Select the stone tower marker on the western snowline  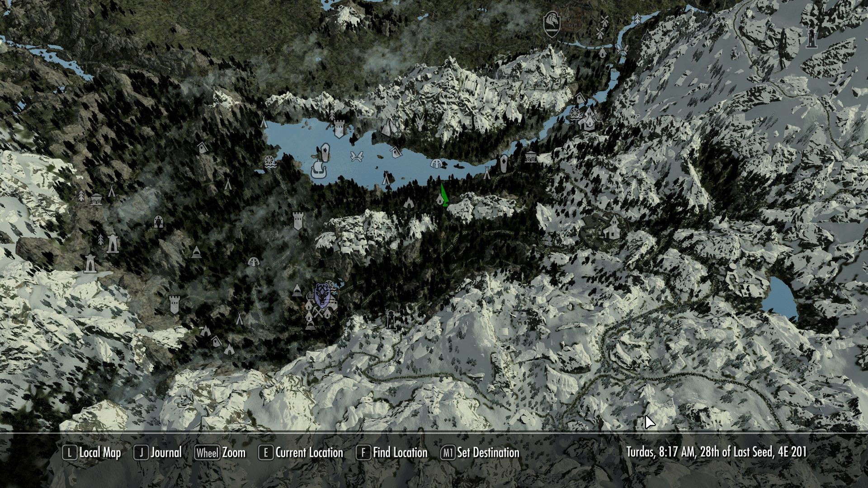click(90, 263)
